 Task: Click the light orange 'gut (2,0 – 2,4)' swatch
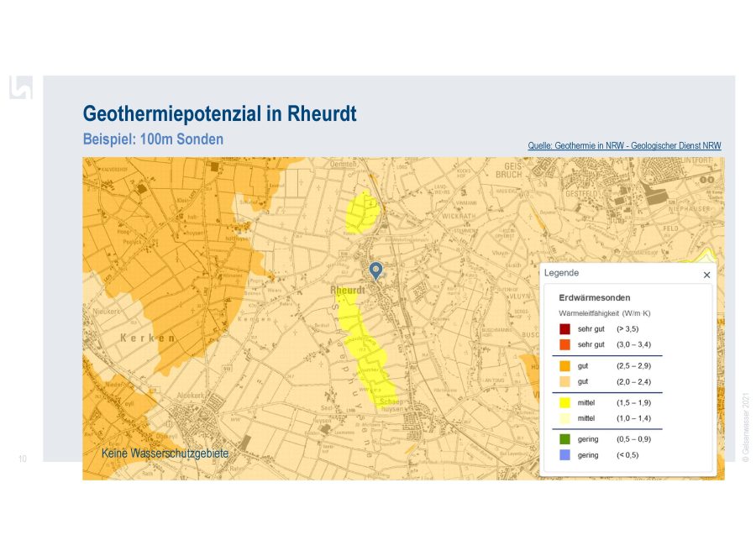coord(564,382)
